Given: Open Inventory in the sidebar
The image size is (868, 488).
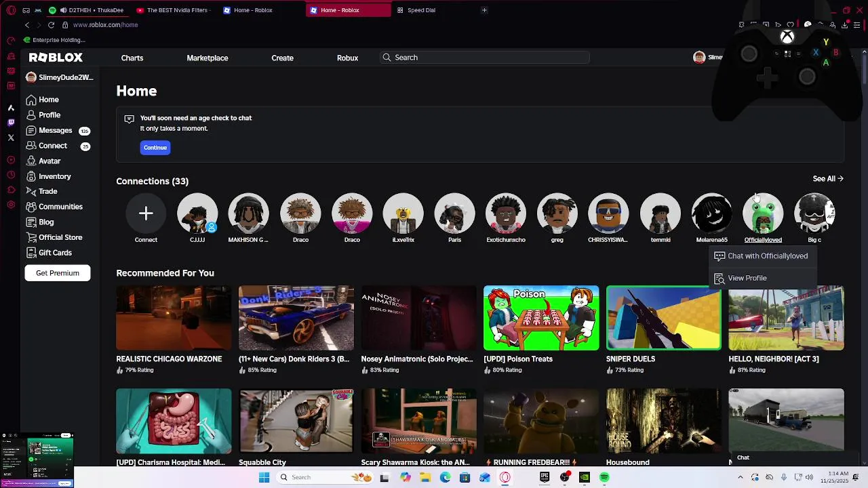Looking at the screenshot, I should 48,176.
